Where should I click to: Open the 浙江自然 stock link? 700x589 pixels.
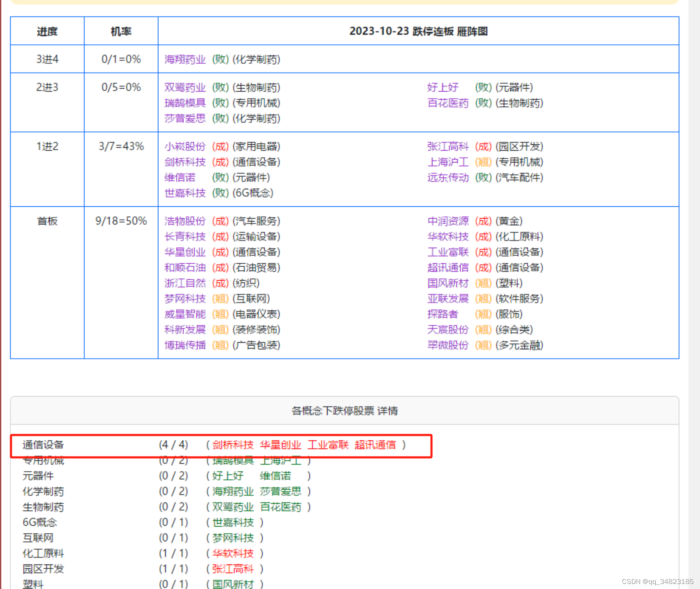coord(185,283)
